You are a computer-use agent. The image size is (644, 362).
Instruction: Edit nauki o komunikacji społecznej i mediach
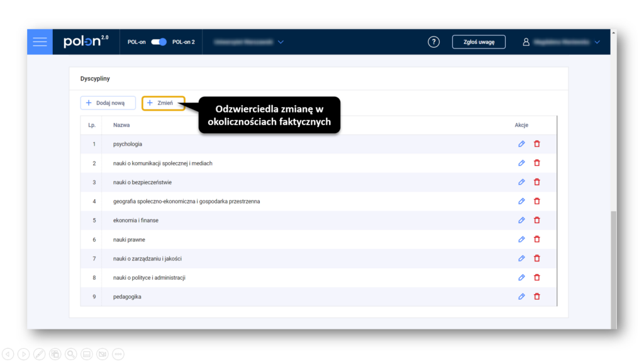coord(521,163)
